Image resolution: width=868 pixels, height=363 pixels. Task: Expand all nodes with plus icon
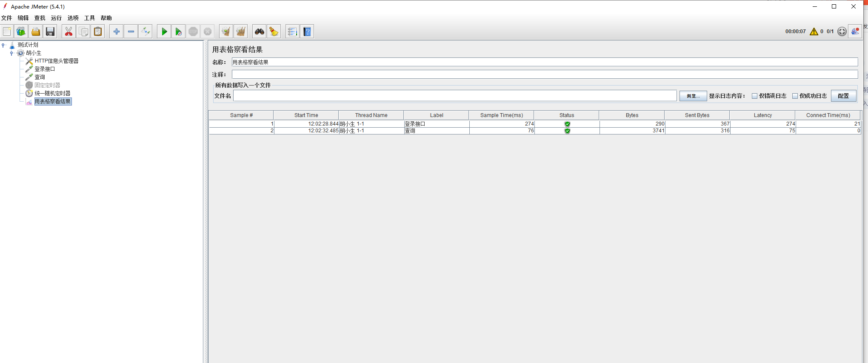pyautogui.click(x=116, y=31)
